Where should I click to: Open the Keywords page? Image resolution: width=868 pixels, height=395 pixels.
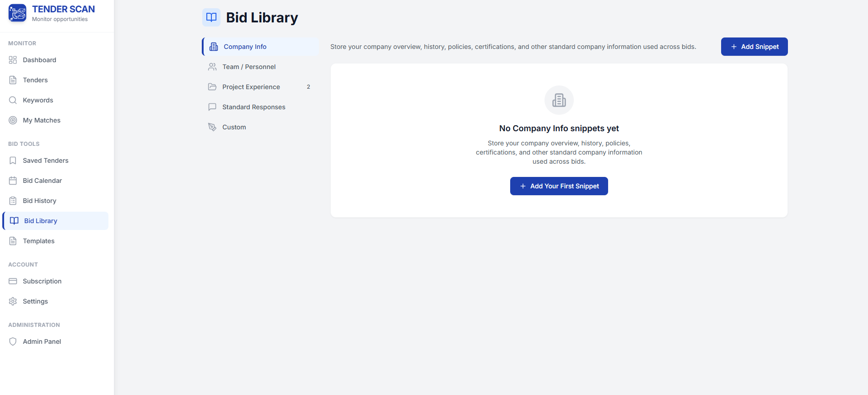click(x=55, y=100)
